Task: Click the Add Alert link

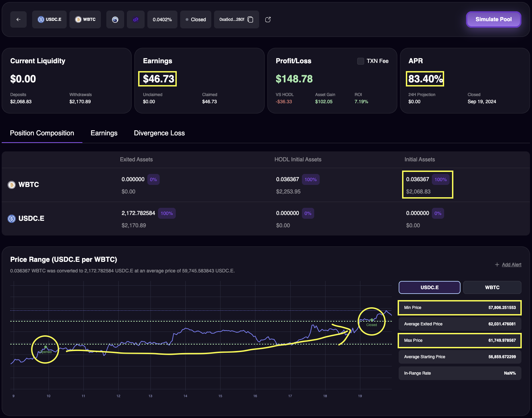Action: (x=511, y=265)
